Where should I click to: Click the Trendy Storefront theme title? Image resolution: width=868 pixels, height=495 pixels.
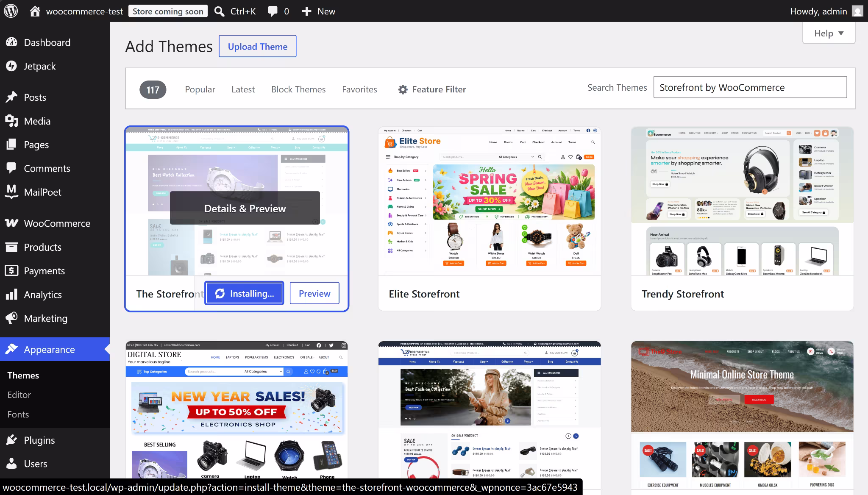(x=682, y=294)
